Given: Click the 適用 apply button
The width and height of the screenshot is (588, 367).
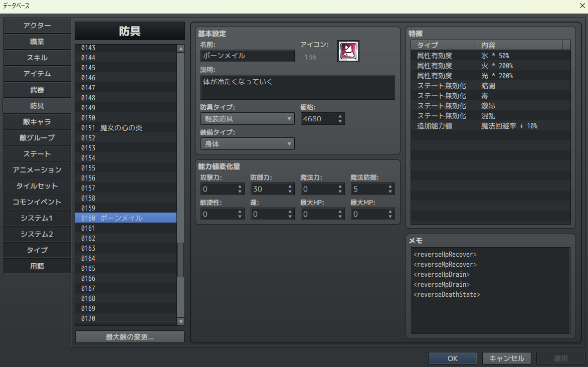Looking at the screenshot, I should (x=560, y=358).
